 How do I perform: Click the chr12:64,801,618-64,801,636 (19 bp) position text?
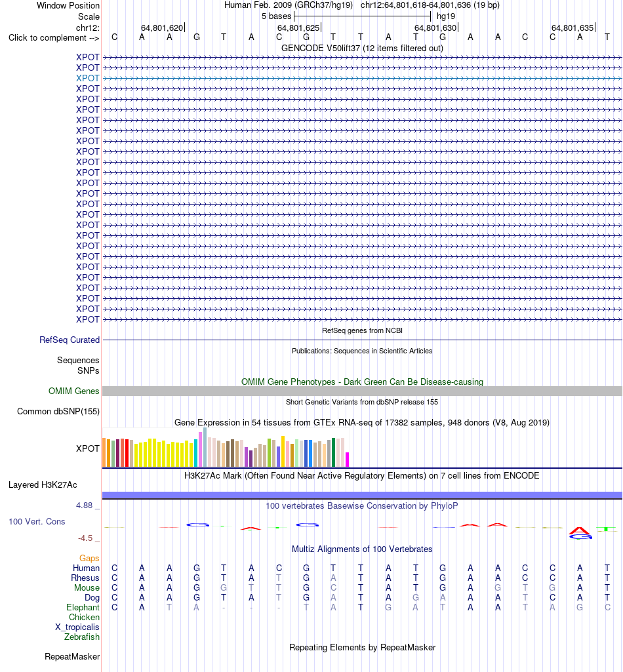(430, 5)
